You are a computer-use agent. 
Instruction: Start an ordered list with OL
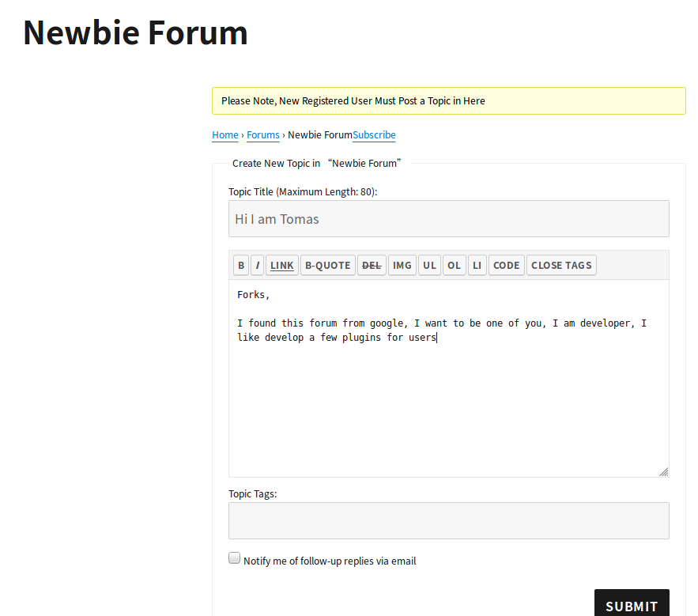coord(454,265)
